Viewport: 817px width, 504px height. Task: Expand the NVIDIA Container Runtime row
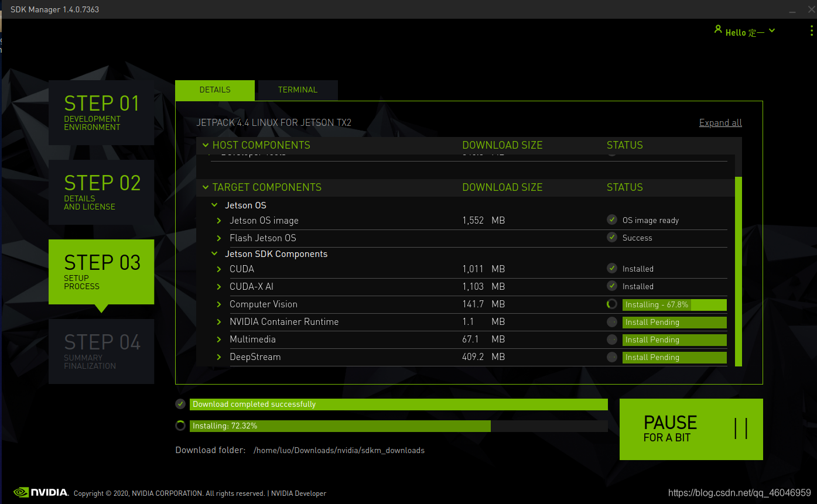click(219, 322)
